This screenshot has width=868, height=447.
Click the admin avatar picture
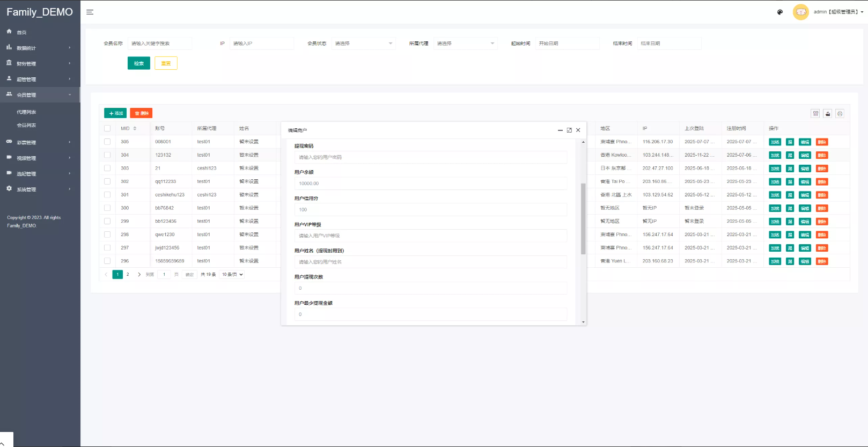[800, 12]
